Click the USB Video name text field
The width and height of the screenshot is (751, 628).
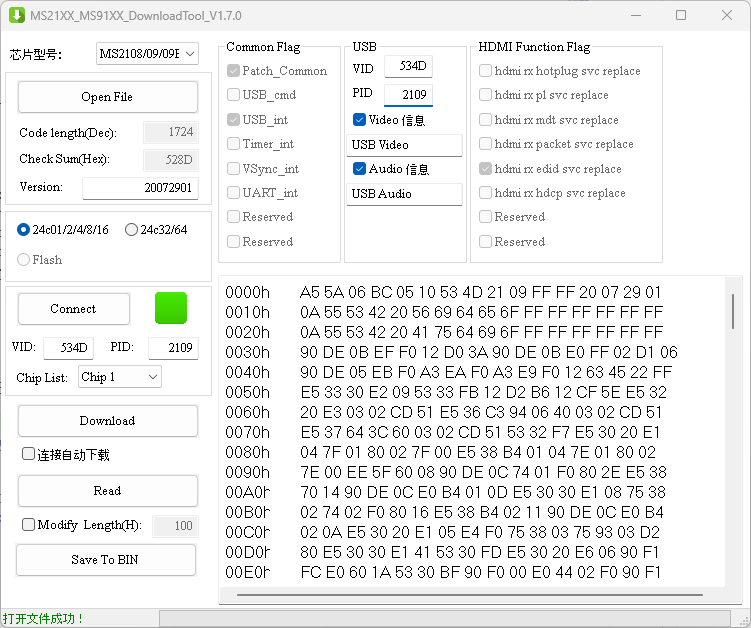[x=404, y=145]
